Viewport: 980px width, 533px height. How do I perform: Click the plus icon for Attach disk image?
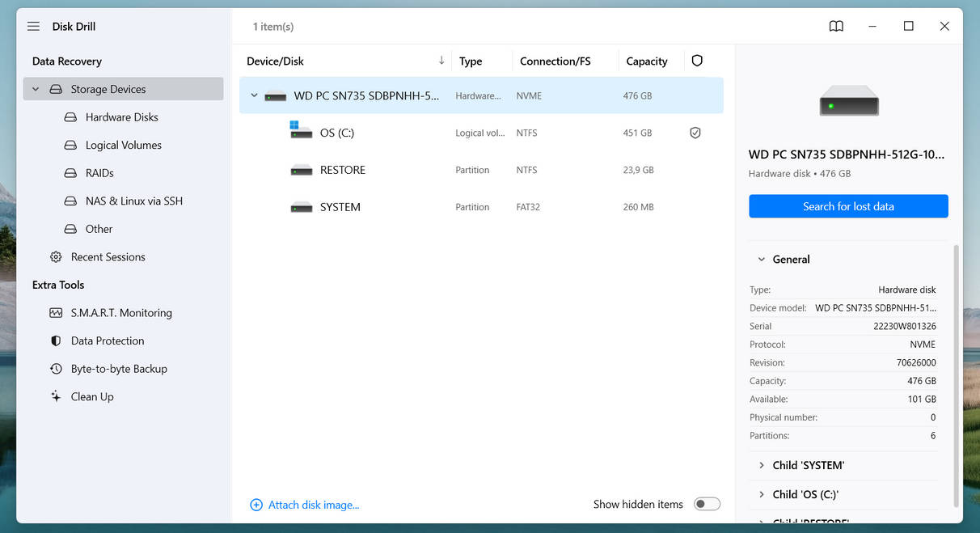coord(256,505)
